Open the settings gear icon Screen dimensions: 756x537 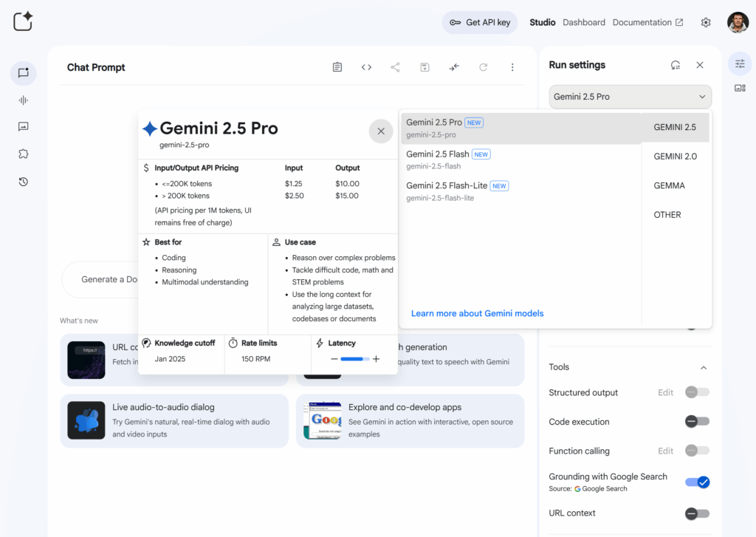click(x=706, y=22)
